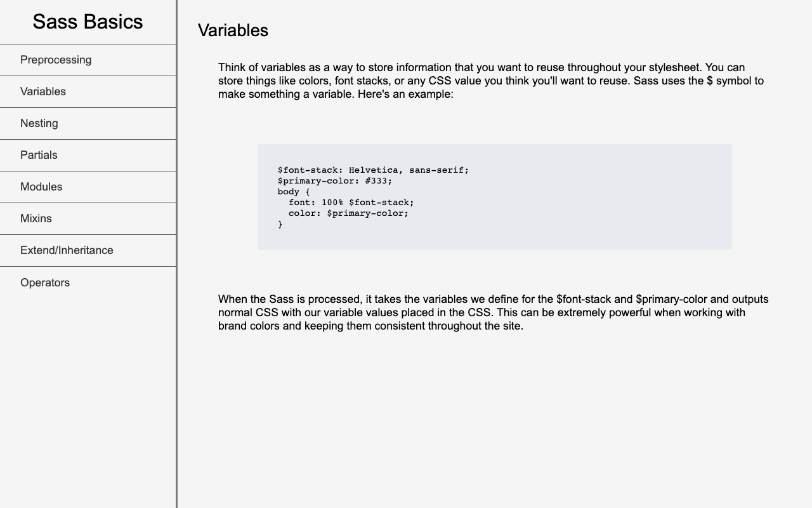Navigate to the Modules section

(41, 187)
